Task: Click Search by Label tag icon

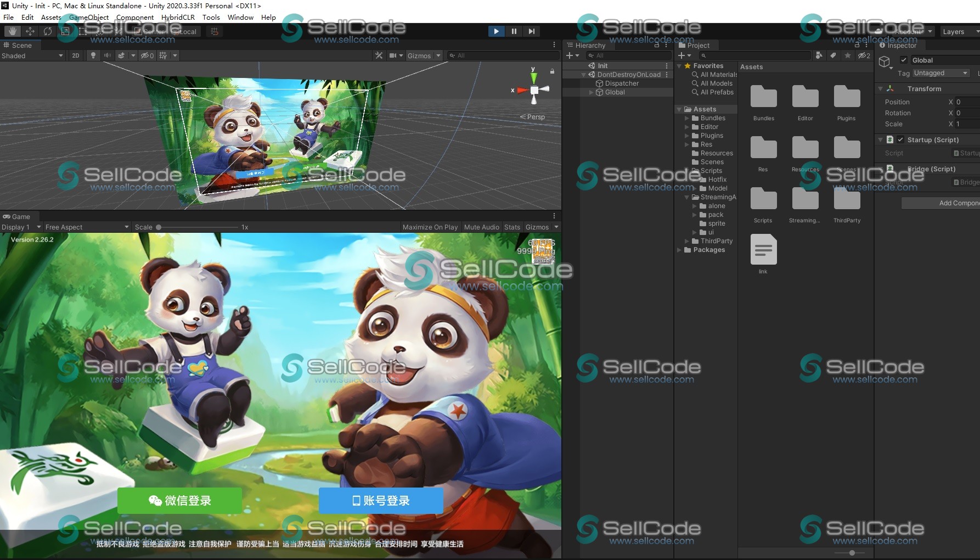Action: [x=833, y=55]
